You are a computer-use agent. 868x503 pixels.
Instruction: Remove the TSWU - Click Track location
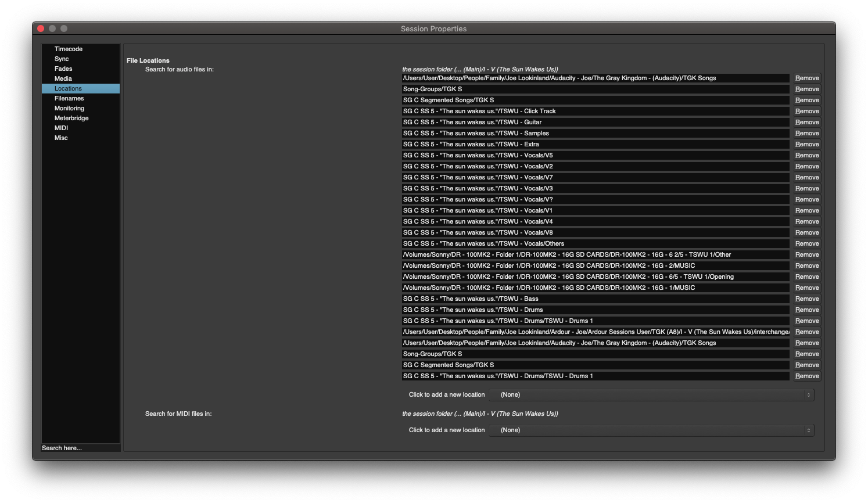[x=807, y=112]
